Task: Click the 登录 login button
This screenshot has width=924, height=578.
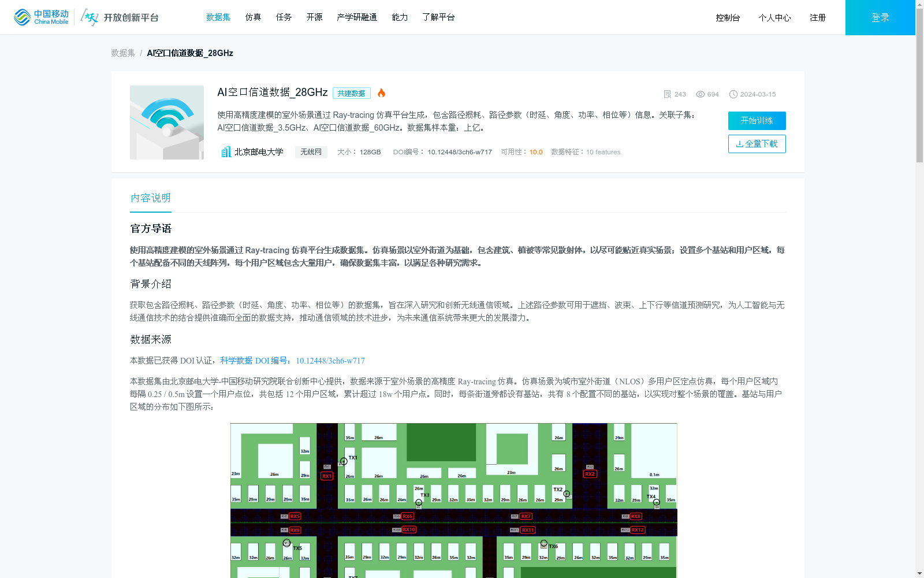Action: point(880,17)
